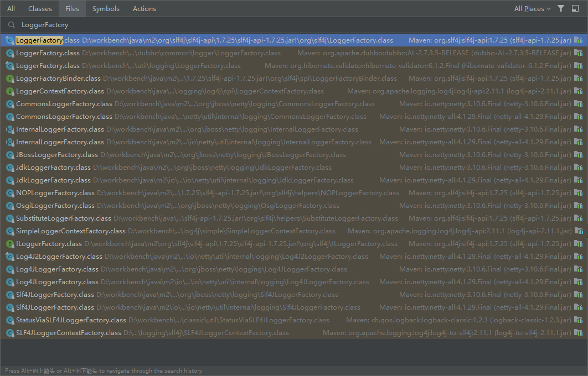
Task: Switch to the Classes tab
Action: click(x=39, y=8)
